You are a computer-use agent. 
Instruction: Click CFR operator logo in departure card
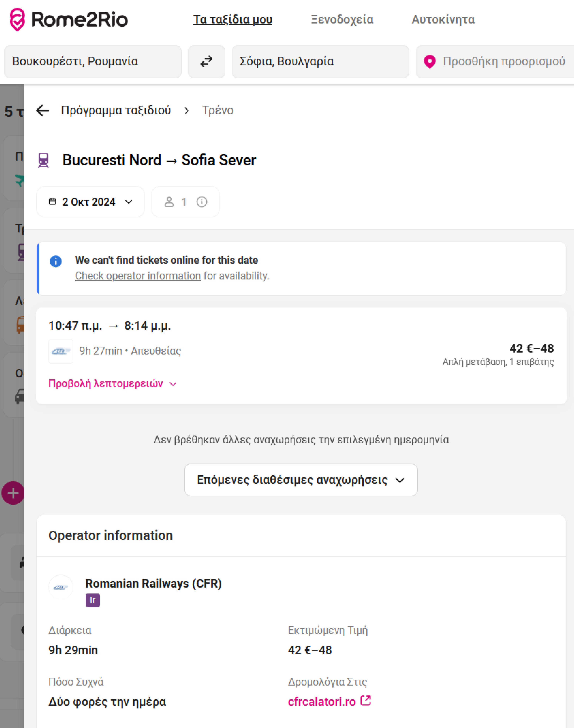pos(61,351)
